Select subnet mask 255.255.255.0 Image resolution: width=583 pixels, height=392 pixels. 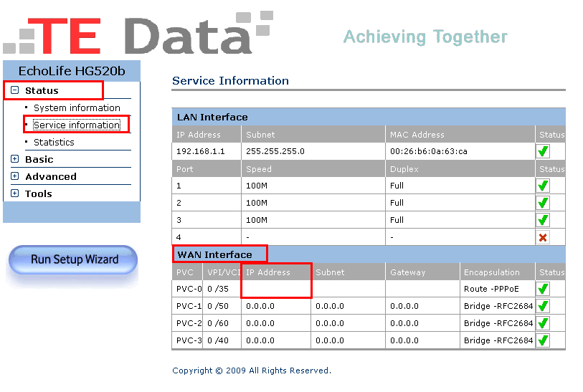pyautogui.click(x=275, y=151)
